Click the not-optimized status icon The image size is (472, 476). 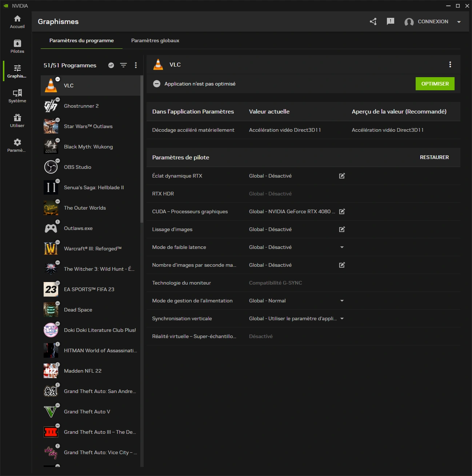click(157, 84)
